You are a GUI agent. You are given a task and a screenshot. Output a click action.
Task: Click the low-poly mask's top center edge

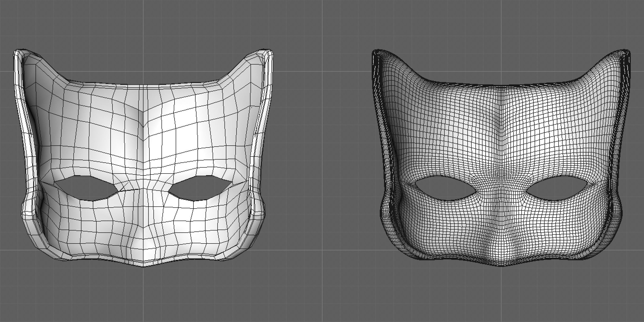click(x=143, y=85)
